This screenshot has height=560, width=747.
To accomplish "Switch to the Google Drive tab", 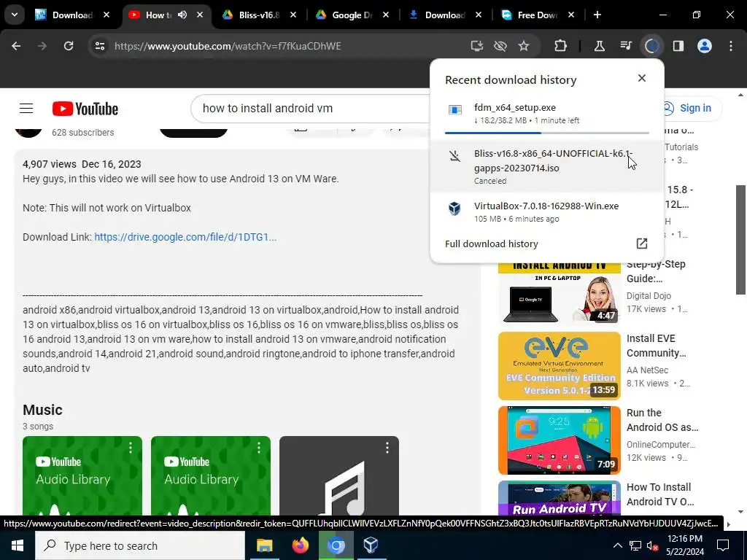I will pyautogui.click(x=352, y=15).
